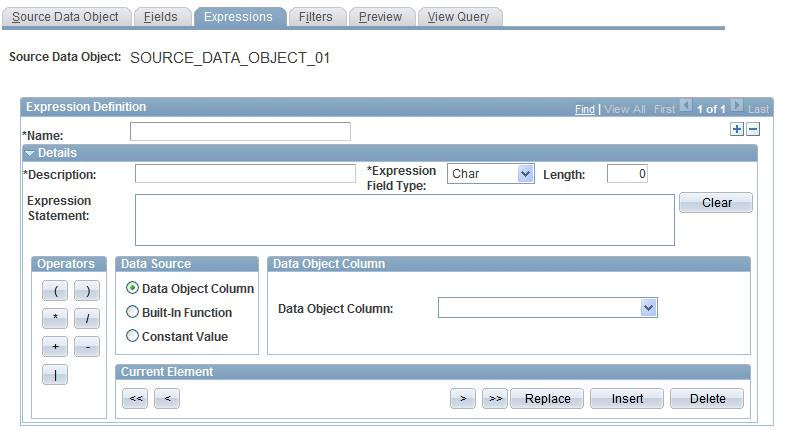The image size is (787, 430).
Task: Collapse the Details section
Action: pyautogui.click(x=30, y=154)
